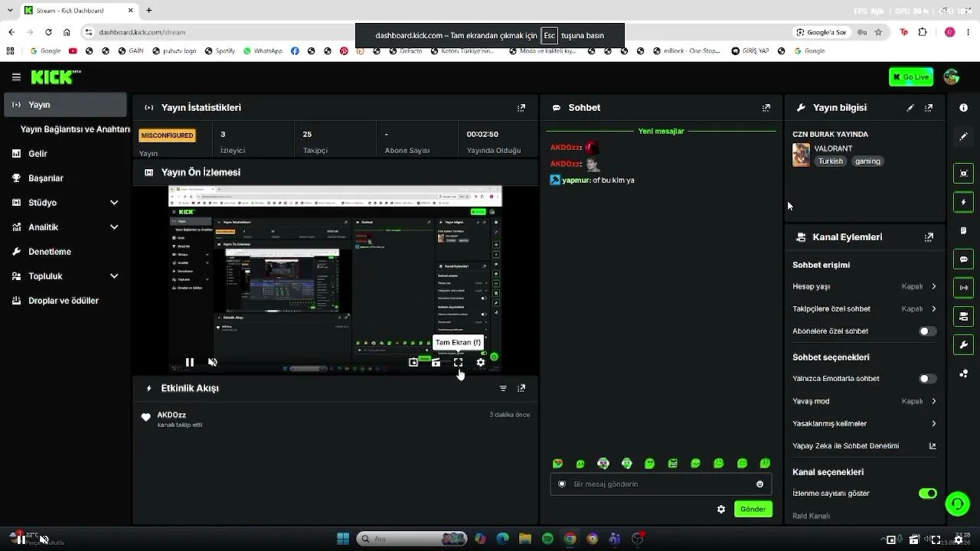The height and width of the screenshot is (551, 980).
Task: Click the info icon in the right rail
Action: pyautogui.click(x=964, y=108)
